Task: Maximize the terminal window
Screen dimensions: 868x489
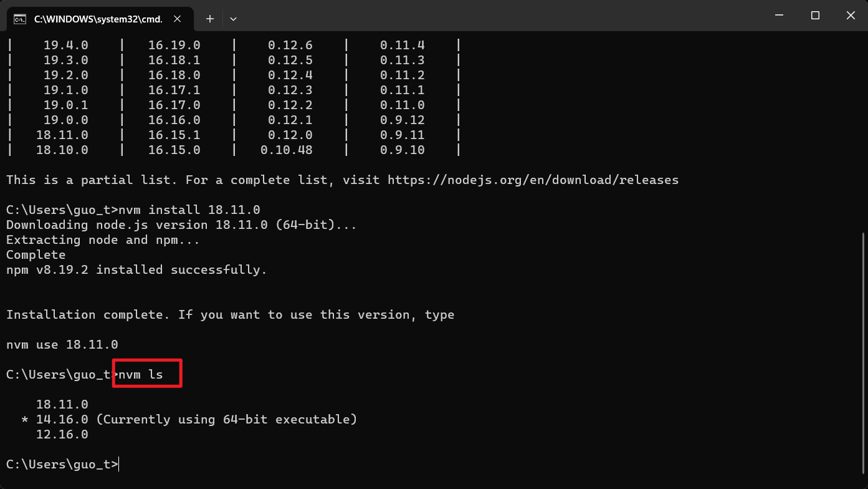Action: (815, 16)
